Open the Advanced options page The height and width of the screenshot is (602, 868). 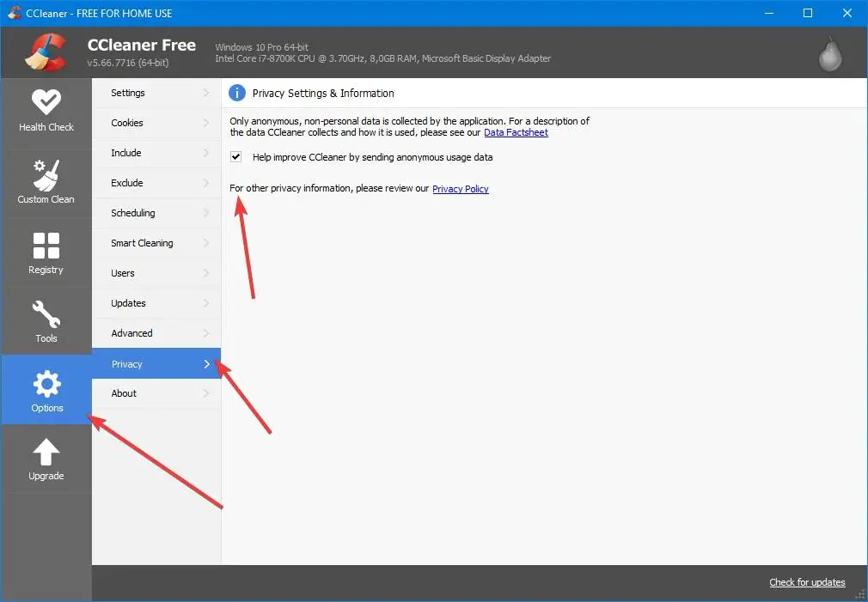click(x=156, y=333)
